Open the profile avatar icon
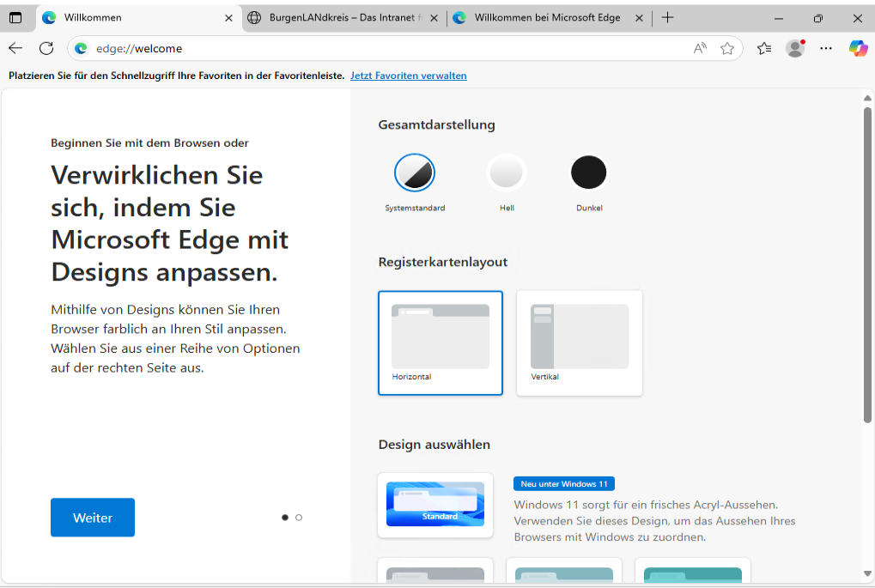875x588 pixels. [x=795, y=49]
